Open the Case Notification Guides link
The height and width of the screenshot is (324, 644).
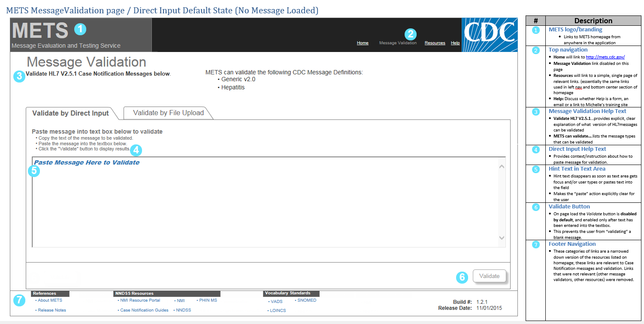[143, 310]
